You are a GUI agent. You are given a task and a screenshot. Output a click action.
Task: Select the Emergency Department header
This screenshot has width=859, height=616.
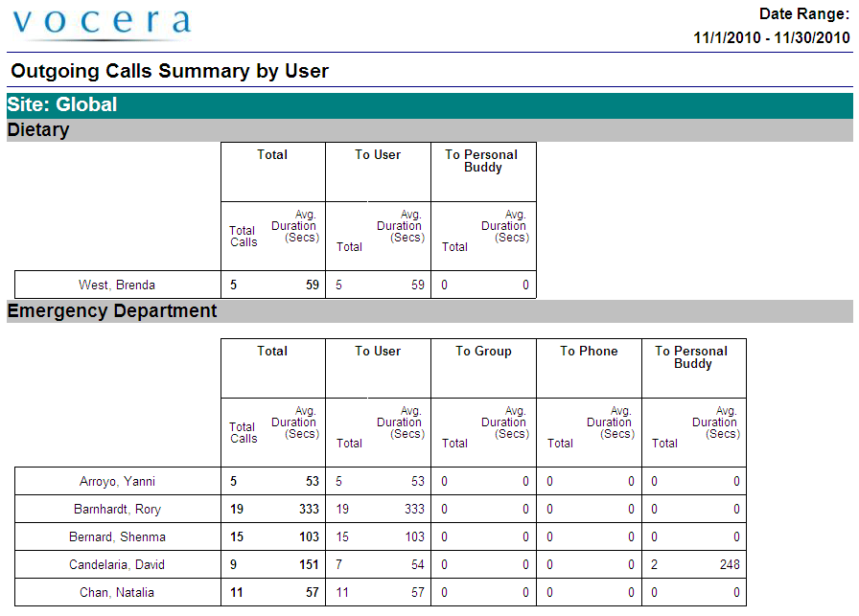[x=110, y=310]
